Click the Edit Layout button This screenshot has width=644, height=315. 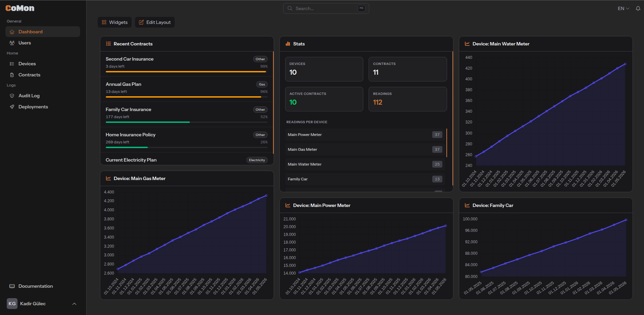(x=155, y=22)
